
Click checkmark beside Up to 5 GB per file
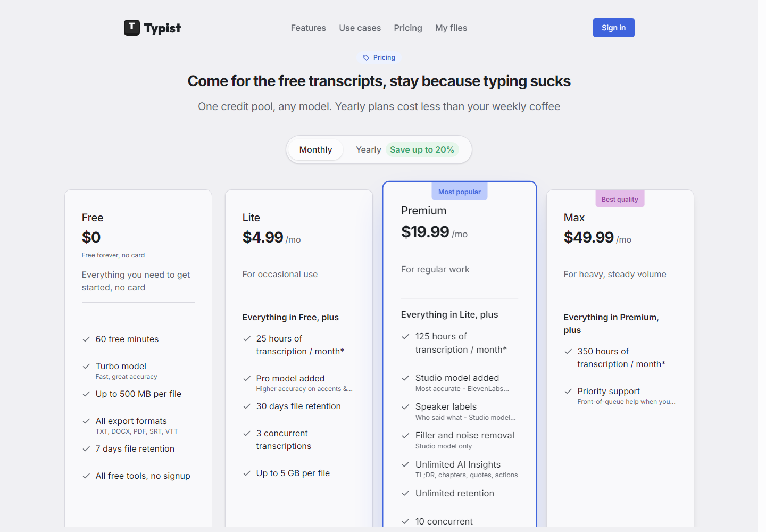tap(247, 473)
